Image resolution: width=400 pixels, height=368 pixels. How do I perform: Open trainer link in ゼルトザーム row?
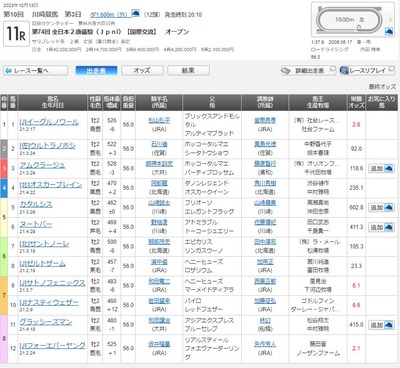pyautogui.click(x=265, y=262)
